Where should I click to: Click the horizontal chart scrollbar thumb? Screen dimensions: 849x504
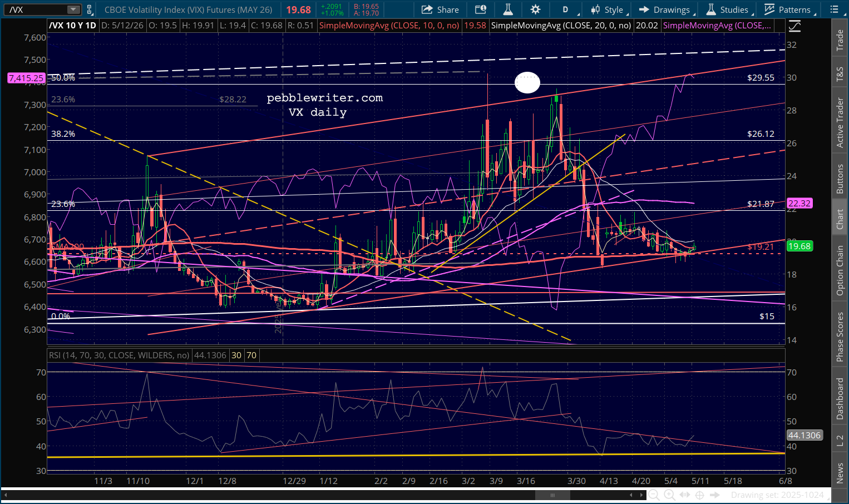(x=552, y=495)
